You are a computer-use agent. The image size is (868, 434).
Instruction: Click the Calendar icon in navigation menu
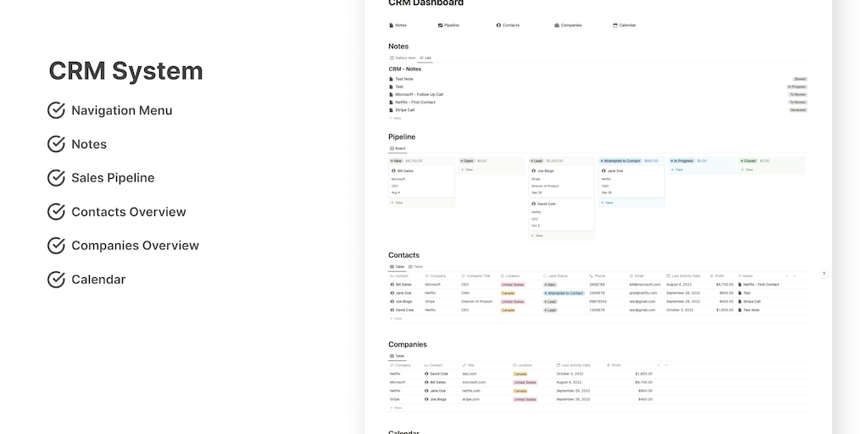(615, 25)
